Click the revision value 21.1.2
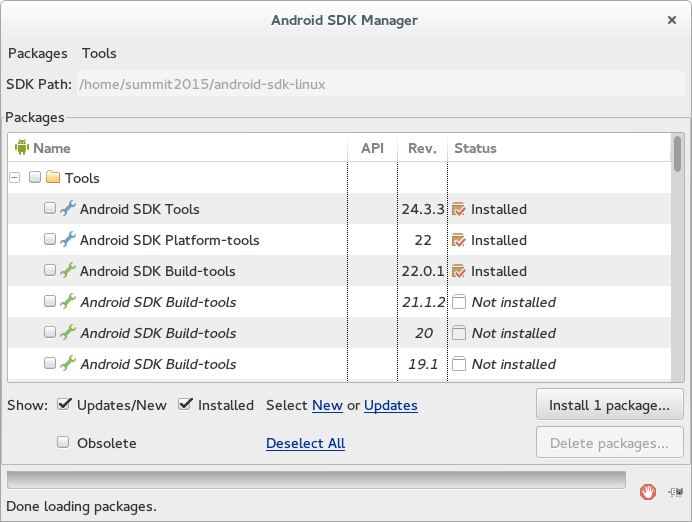This screenshot has height=522, width=692. coord(423,302)
